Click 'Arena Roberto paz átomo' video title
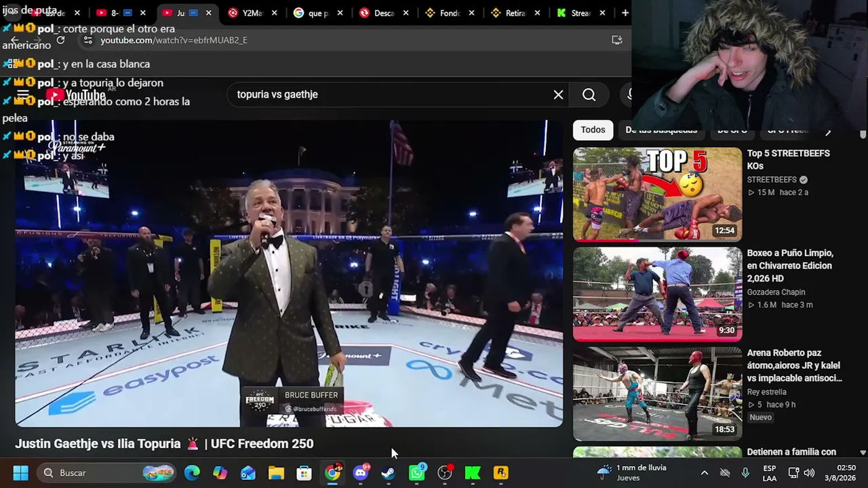This screenshot has height=488, width=868. pyautogui.click(x=794, y=365)
